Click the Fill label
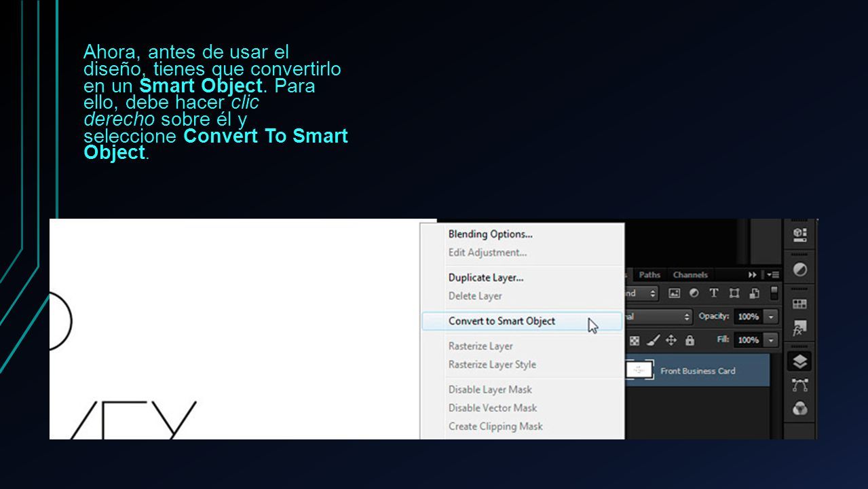 click(x=723, y=340)
